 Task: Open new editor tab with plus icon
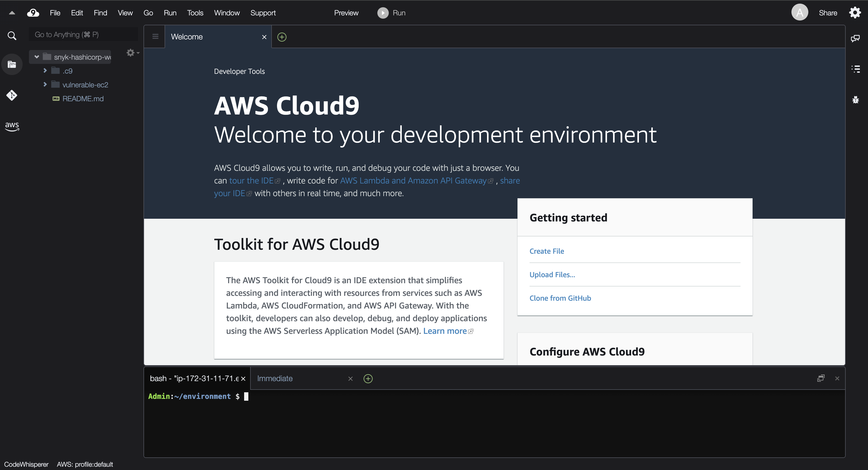pos(282,37)
